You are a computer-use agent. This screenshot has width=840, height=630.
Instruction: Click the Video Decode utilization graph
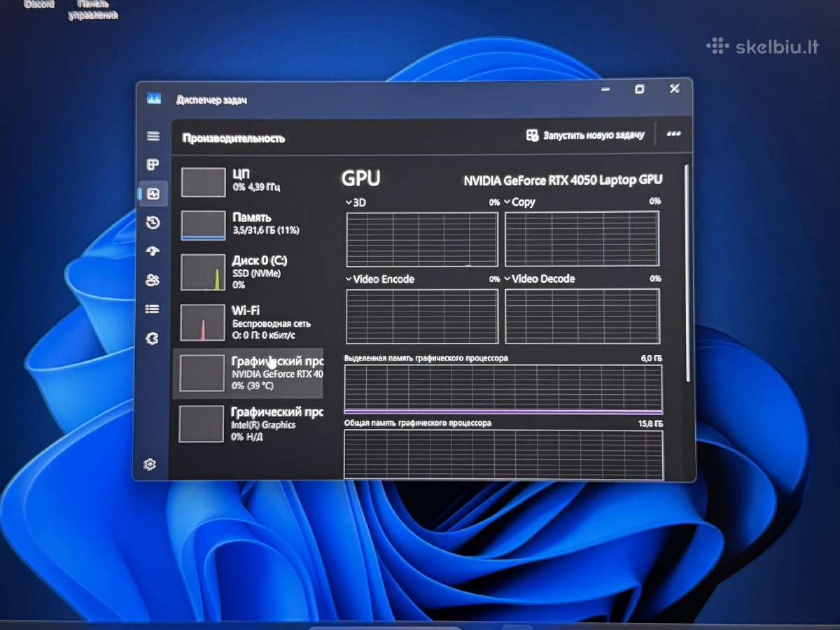pos(582,316)
